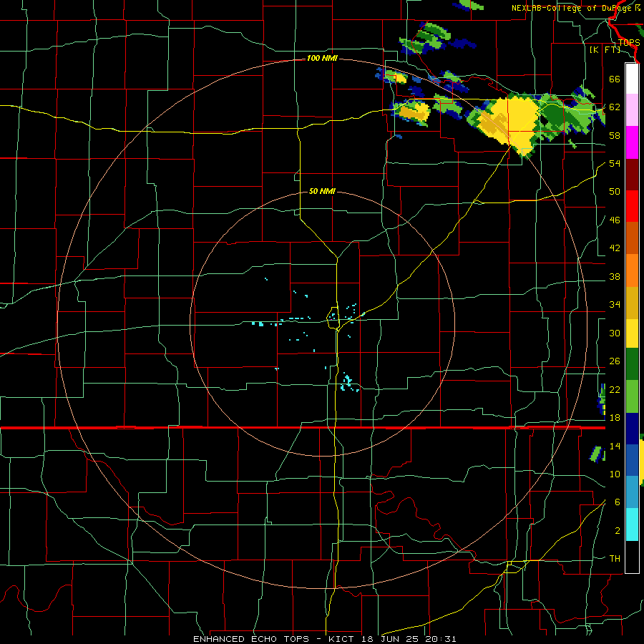Select the "38" legend value
Screen dimensions: 644x644
click(615, 276)
